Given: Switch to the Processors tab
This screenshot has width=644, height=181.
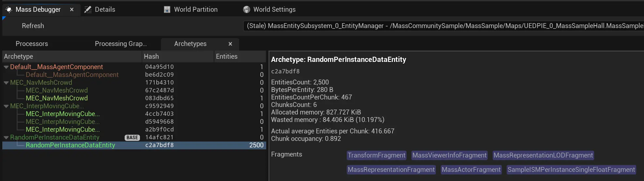Looking at the screenshot, I should point(32,44).
